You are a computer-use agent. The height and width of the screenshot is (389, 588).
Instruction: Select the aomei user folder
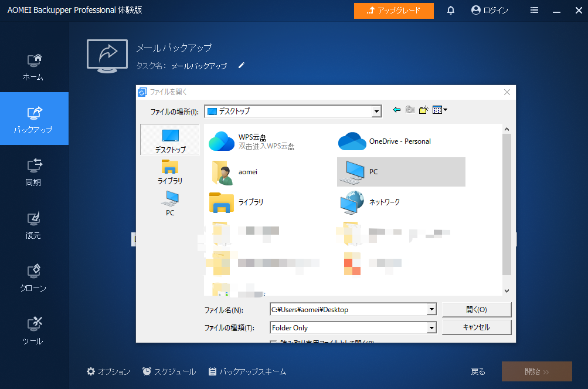pyautogui.click(x=234, y=172)
